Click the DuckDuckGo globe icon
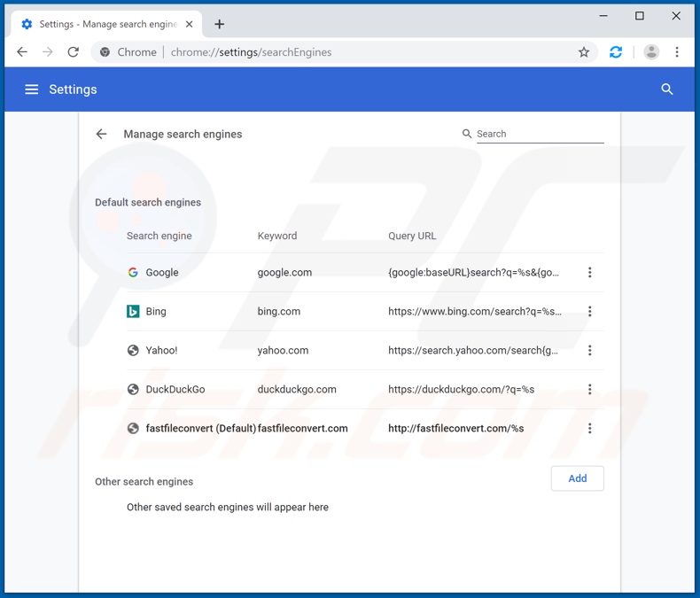The image size is (700, 598). [x=133, y=389]
